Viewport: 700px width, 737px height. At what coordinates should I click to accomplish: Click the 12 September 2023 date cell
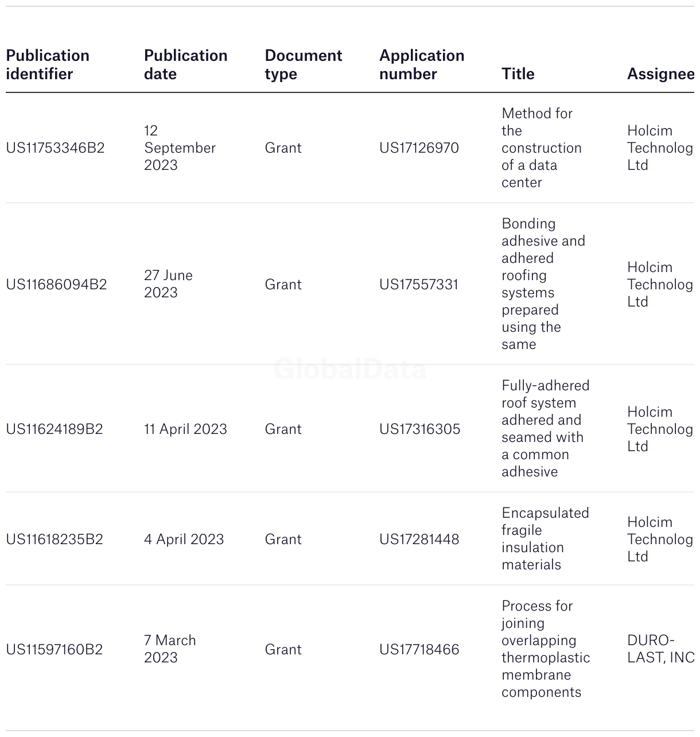tap(180, 148)
